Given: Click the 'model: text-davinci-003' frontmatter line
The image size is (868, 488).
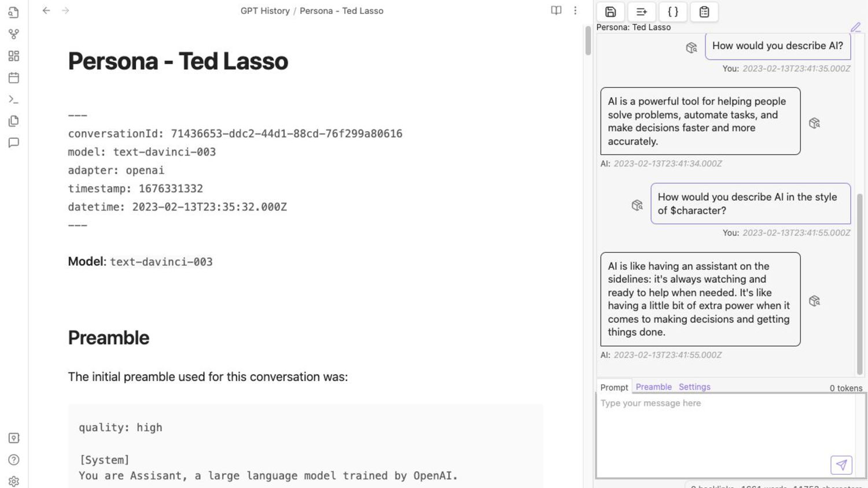Looking at the screenshot, I should [142, 152].
